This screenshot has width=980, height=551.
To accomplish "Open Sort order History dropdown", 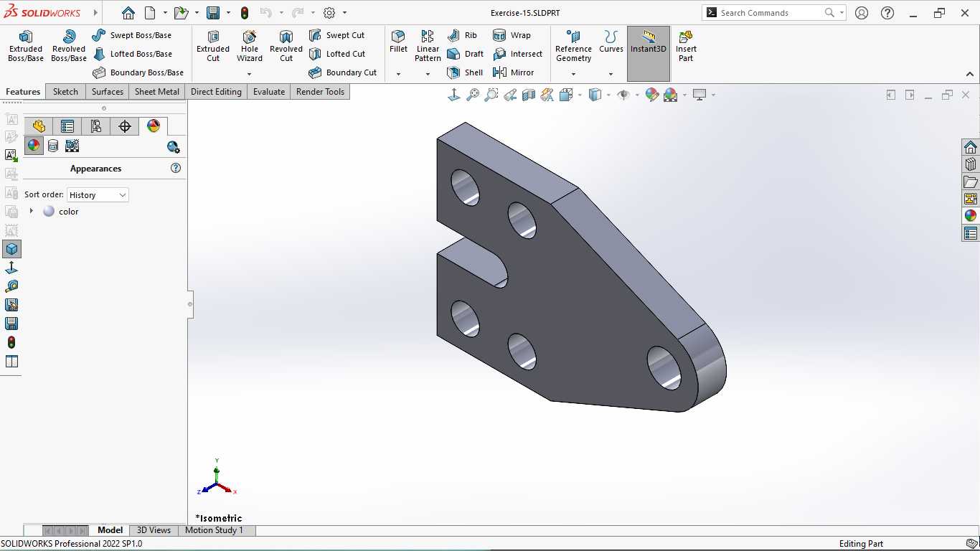I will tap(98, 195).
